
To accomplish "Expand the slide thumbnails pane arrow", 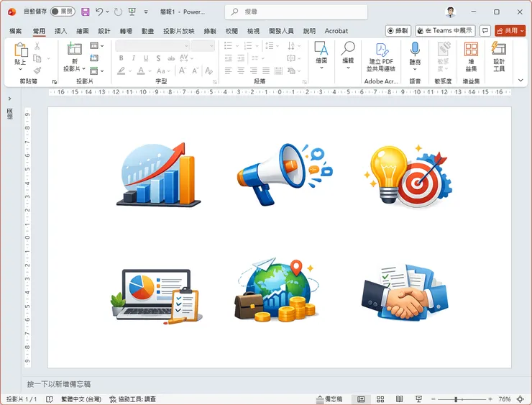I will point(10,99).
